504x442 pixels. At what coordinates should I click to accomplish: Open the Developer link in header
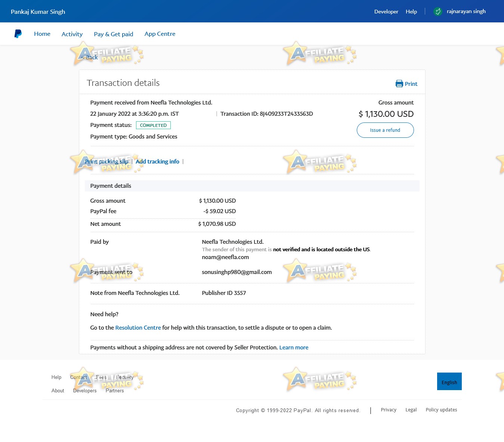point(386,12)
